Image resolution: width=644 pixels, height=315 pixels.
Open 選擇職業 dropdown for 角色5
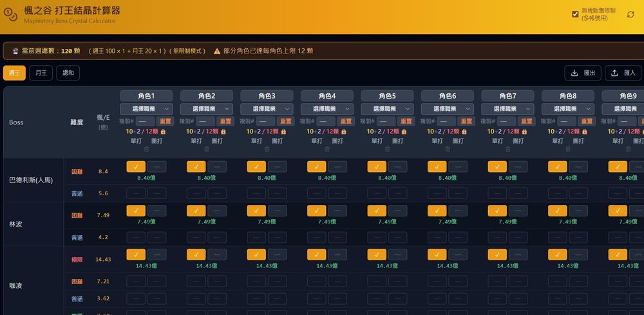coord(387,109)
